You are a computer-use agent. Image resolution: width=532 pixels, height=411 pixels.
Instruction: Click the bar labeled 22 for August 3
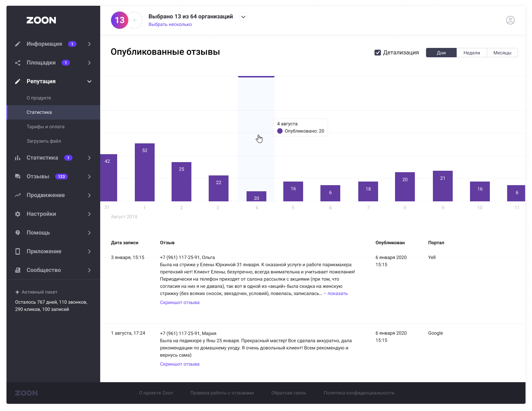coord(218,188)
